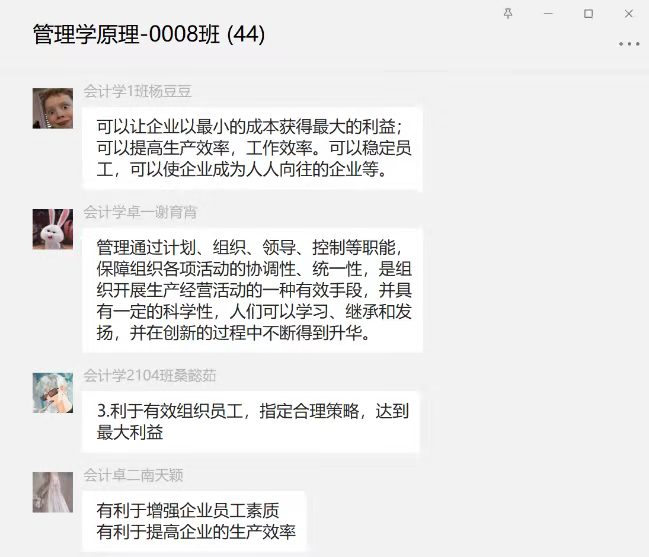Open the three-dot chat info menu
The height and width of the screenshot is (557, 649).
pyautogui.click(x=629, y=43)
